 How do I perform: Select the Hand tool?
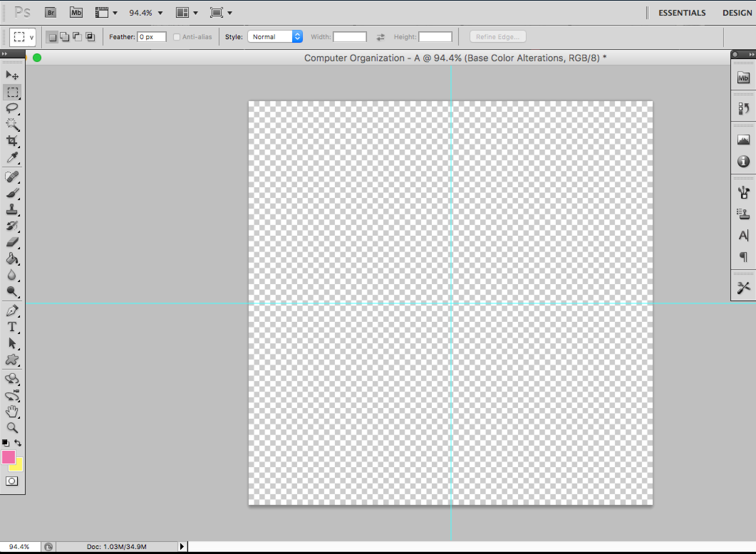pos(12,412)
